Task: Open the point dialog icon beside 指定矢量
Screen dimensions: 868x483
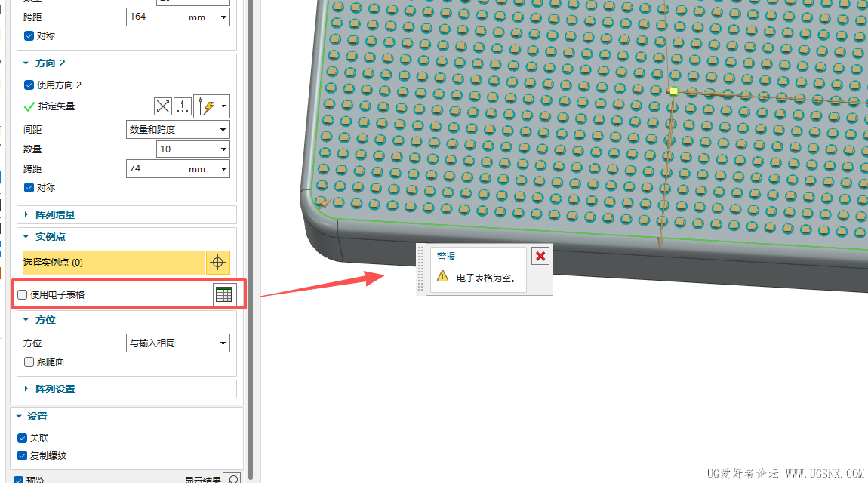Action: tap(182, 106)
